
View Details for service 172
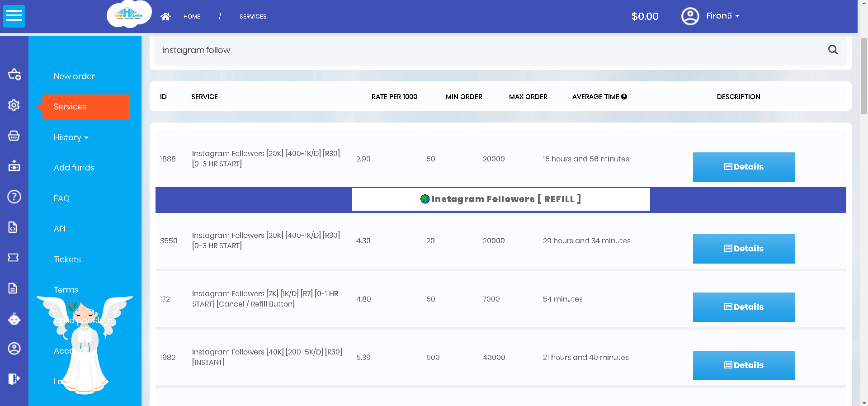tap(743, 307)
